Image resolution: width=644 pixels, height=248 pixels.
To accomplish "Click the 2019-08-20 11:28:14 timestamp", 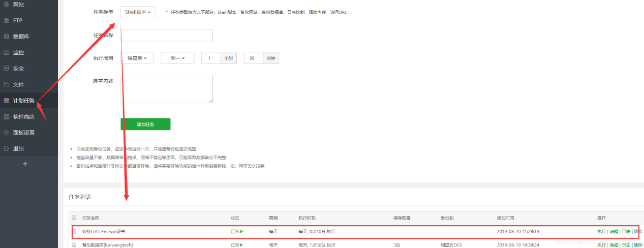I will point(518,231).
